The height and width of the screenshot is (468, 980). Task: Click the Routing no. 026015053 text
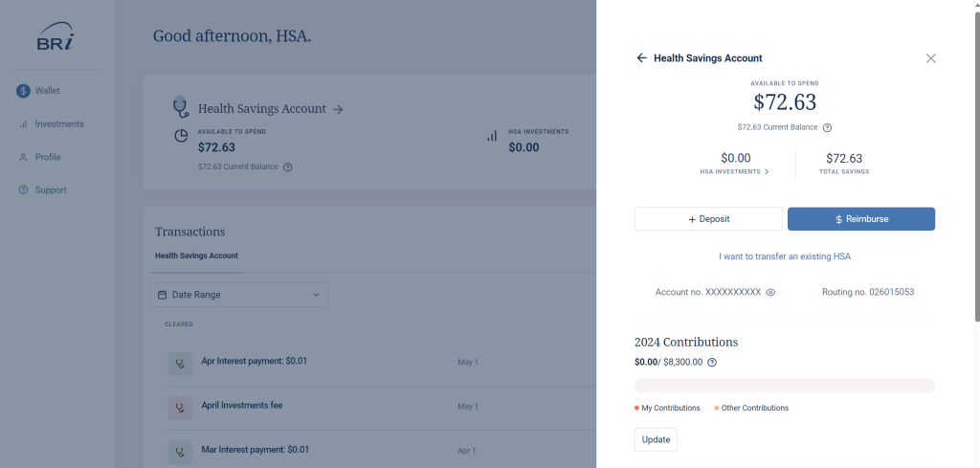pyautogui.click(x=867, y=292)
